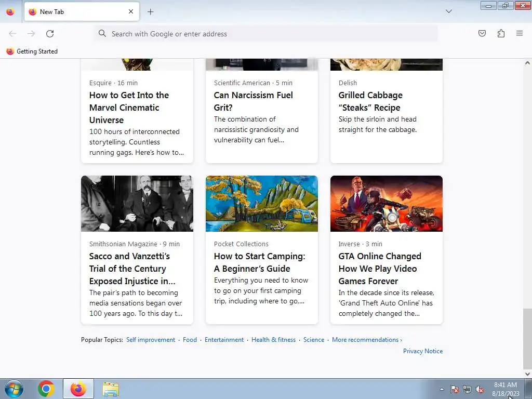Click the vertical scrollbar thumb
532x399 pixels.
527,338
